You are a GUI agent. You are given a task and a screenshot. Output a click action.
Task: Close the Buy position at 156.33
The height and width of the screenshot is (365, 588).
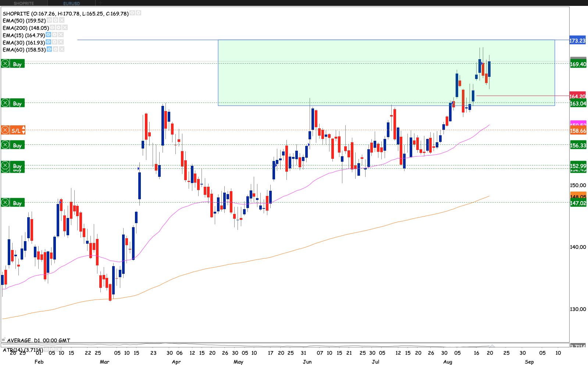5,145
